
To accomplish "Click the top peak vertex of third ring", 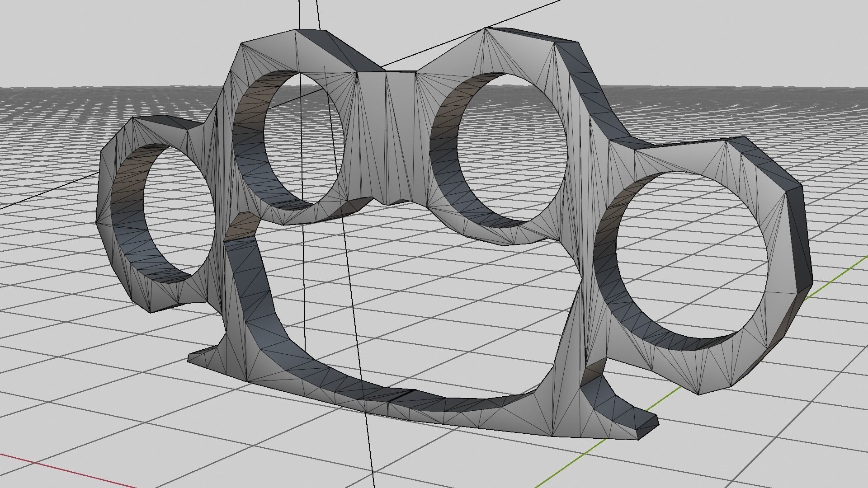I will pos(485,28).
